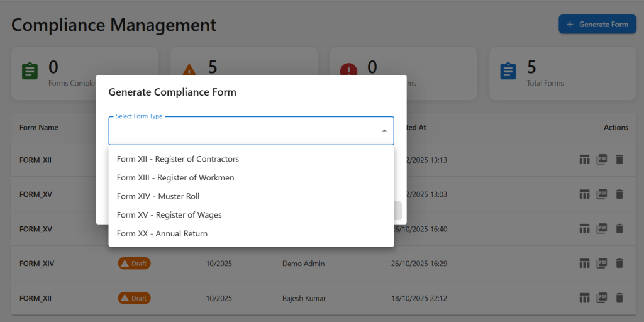The height and width of the screenshot is (322, 644).
Task: Open table view for the 16:40 row
Action: [x=584, y=229]
